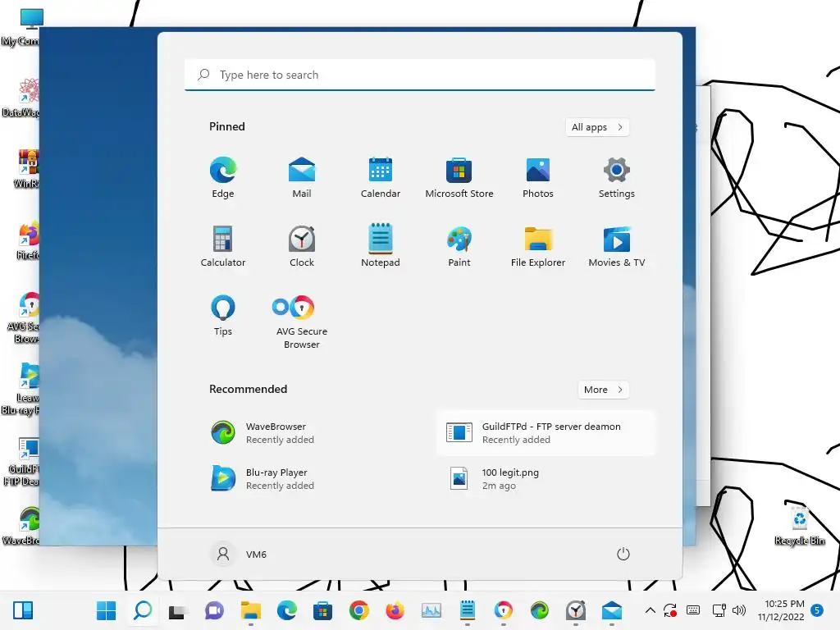
Task: Open the Search icon on the taskbar
Action: point(143,610)
